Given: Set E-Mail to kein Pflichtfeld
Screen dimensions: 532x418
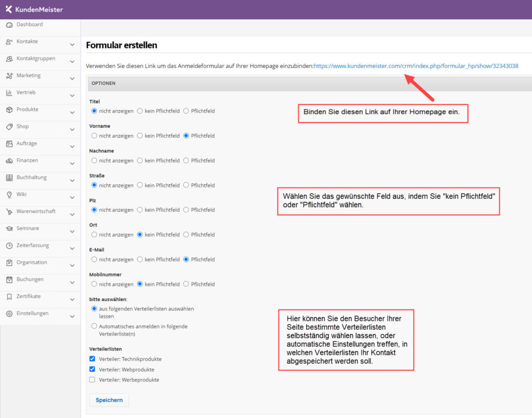Looking at the screenshot, I should click(140, 259).
